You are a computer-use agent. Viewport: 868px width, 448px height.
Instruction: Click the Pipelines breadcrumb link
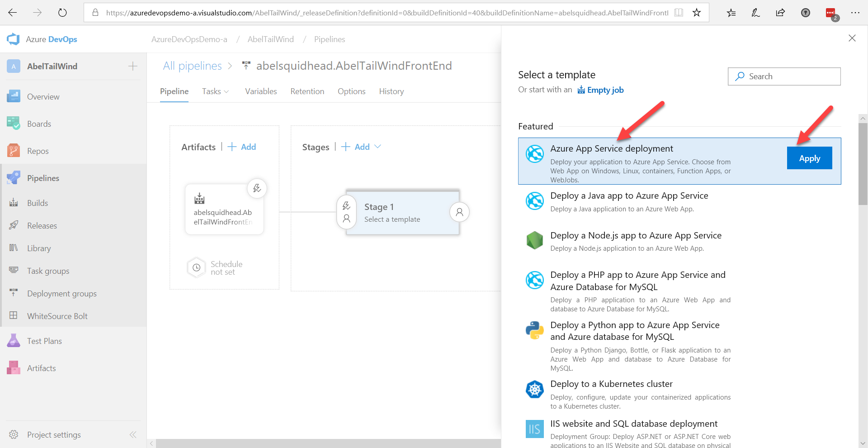[x=330, y=39]
